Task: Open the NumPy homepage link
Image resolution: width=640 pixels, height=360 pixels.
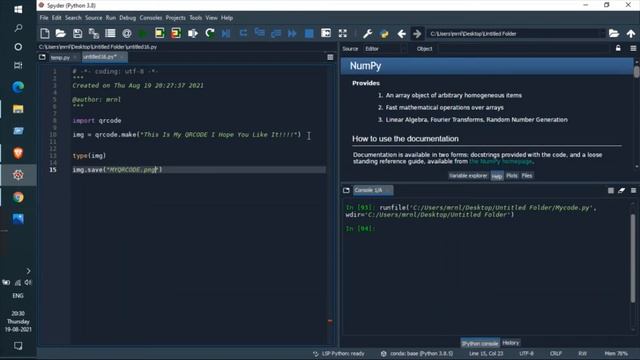Action: click(x=501, y=162)
